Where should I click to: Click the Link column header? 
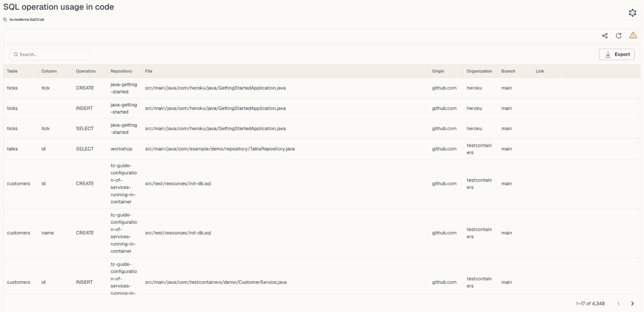(540, 71)
